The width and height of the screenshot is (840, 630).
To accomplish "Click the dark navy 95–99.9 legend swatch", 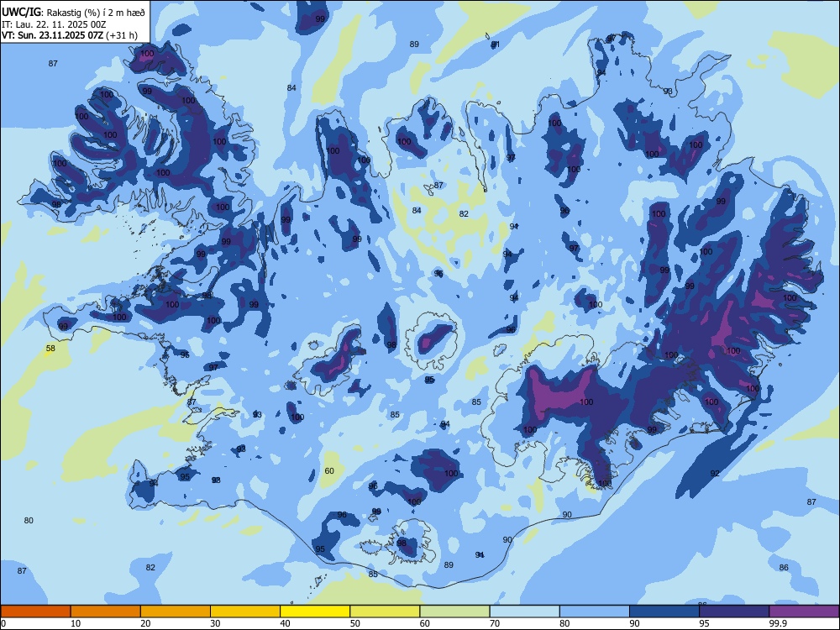I will pos(734,612).
